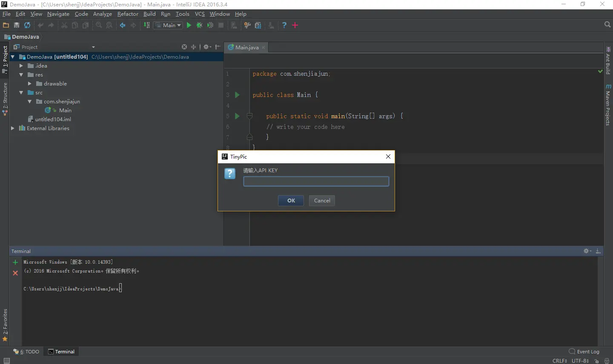Hide the Project panel with the hide icon
Viewport: 613px width, 364px height.
(x=218, y=47)
